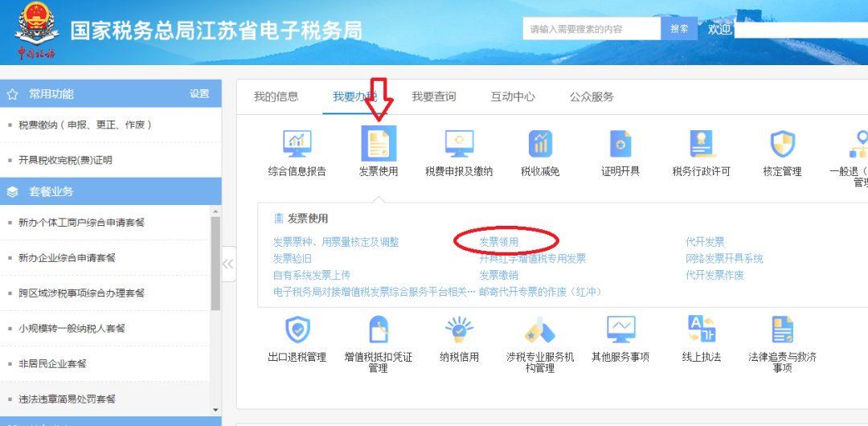868x426 pixels.
Task: Select the 税收减免 chart icon
Action: point(540,144)
